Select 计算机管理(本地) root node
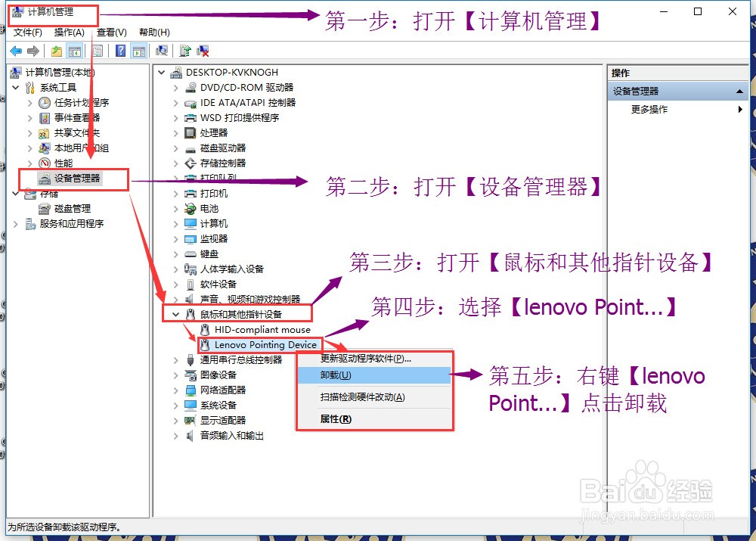This screenshot has width=756, height=541. (60, 73)
